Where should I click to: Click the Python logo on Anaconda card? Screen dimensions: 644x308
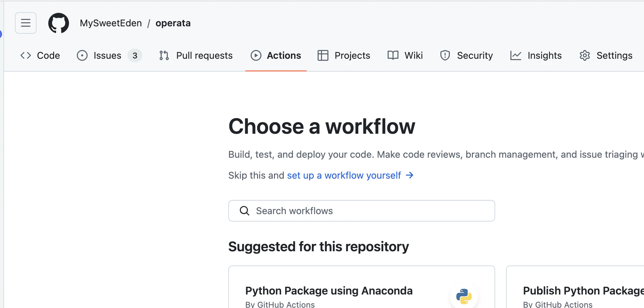[464, 296]
